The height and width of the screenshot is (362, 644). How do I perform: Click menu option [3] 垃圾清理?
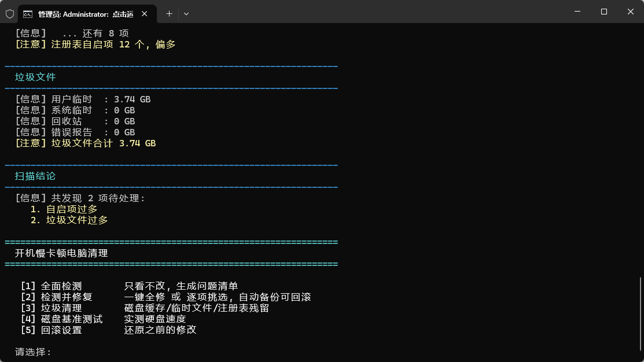[x=51, y=308]
